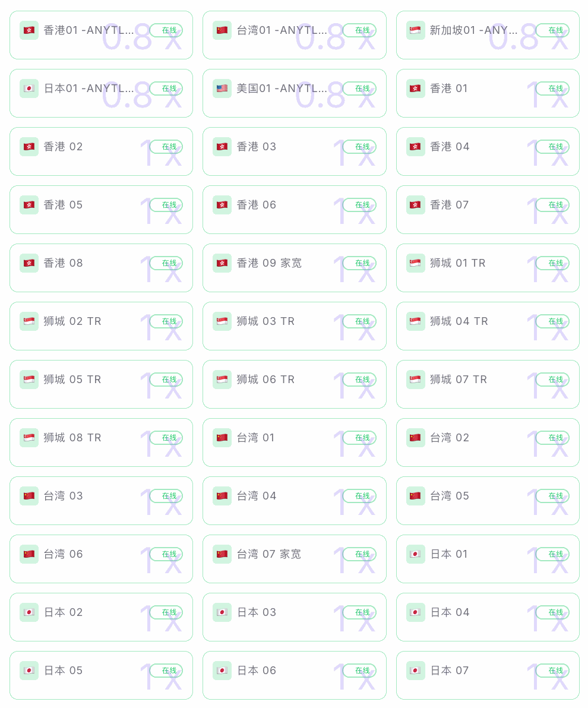
Task: Click the 在线 badge on 狮城 01 TR
Action: pyautogui.click(x=553, y=263)
